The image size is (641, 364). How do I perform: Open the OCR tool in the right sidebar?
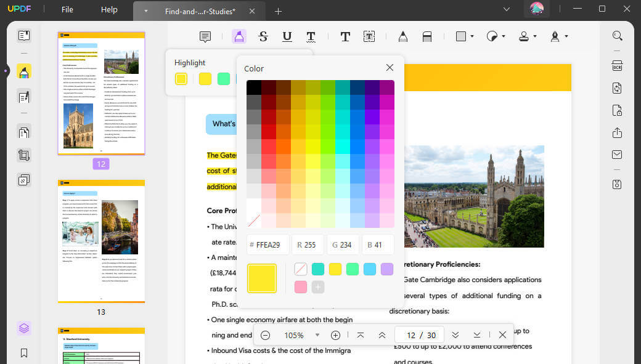617,65
